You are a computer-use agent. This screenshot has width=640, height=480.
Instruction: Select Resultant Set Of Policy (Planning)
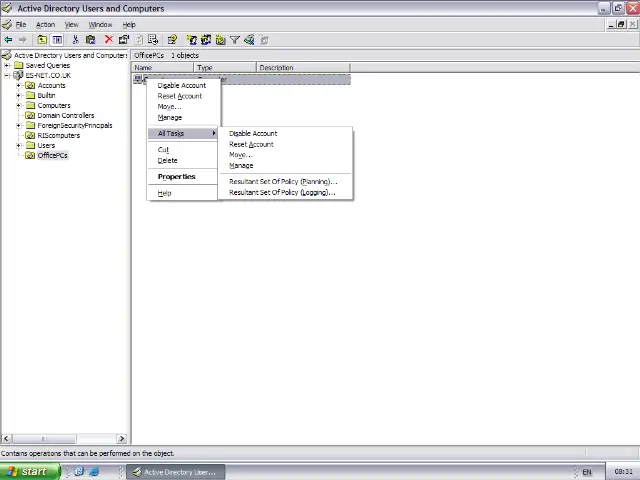tap(285, 182)
